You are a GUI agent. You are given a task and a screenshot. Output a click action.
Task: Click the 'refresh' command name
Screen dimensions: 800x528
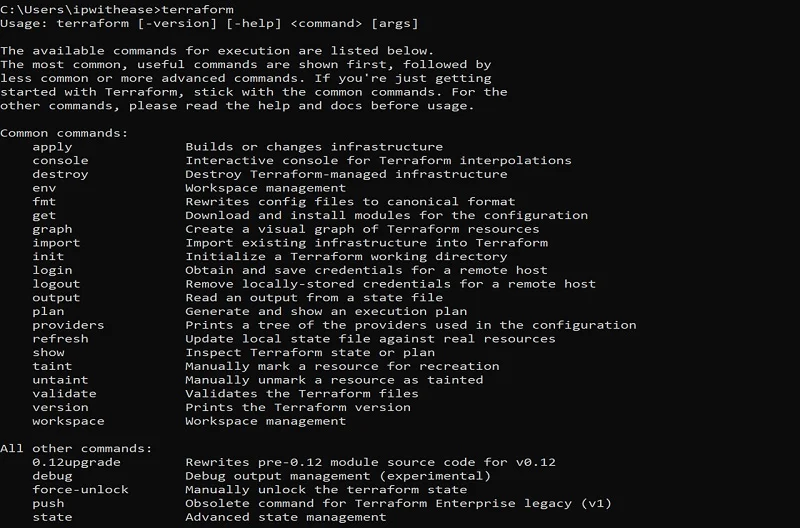click(x=60, y=339)
